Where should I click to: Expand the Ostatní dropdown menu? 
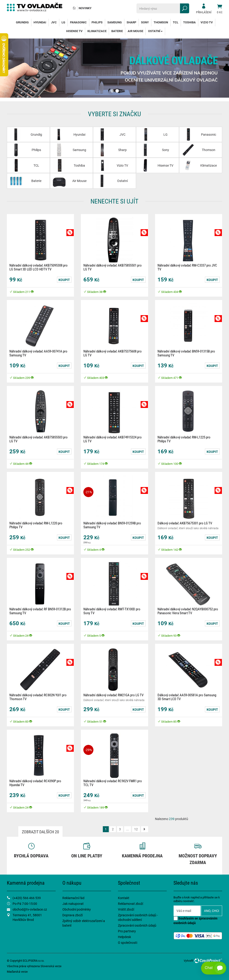coord(155,31)
